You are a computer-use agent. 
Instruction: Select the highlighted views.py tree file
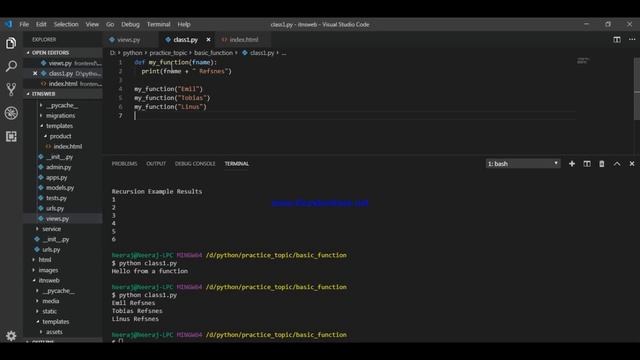coord(62,219)
